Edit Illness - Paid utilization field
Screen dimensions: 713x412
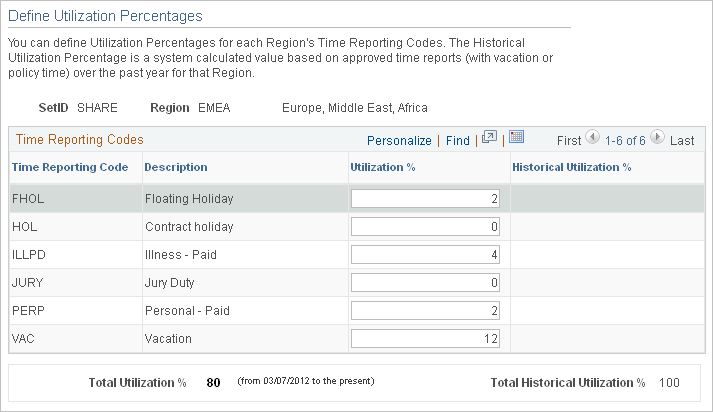(426, 255)
